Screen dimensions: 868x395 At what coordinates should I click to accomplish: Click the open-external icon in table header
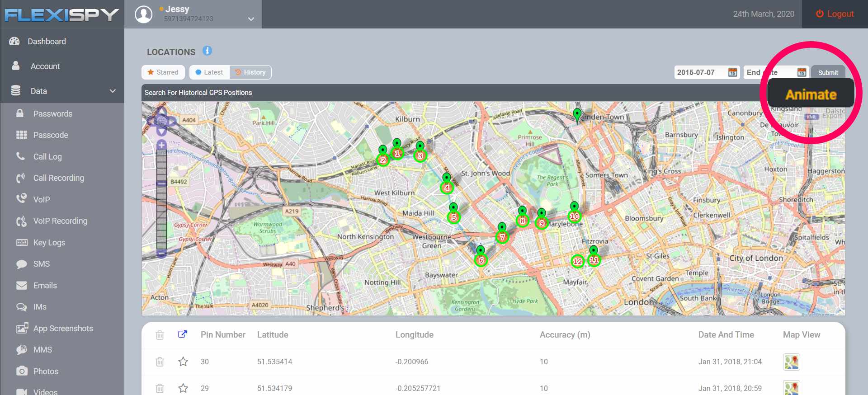click(x=182, y=334)
